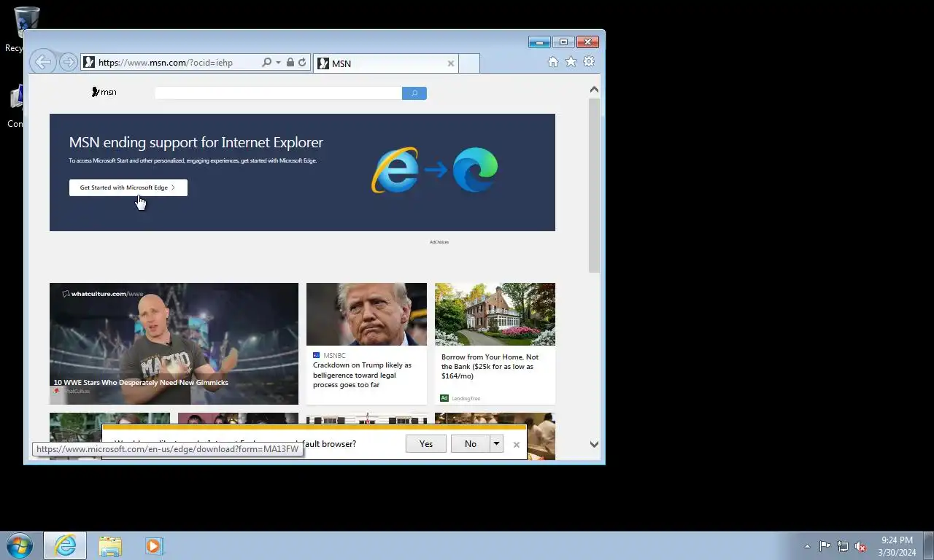Click Internet Explorer taskbar icon
This screenshot has width=934, height=560.
65,545
